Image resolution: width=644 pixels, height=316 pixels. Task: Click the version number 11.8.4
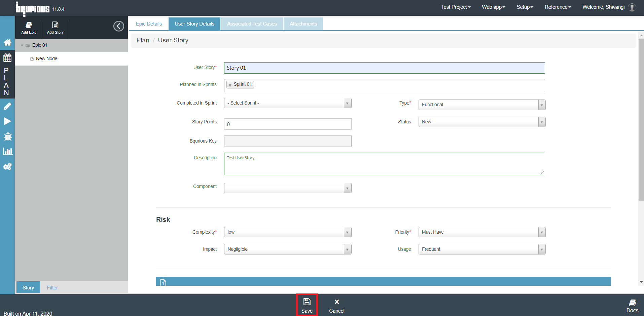(58, 9)
